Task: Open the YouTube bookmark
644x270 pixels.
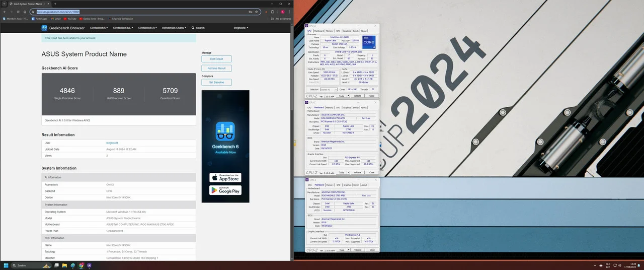Action: pos(70,19)
